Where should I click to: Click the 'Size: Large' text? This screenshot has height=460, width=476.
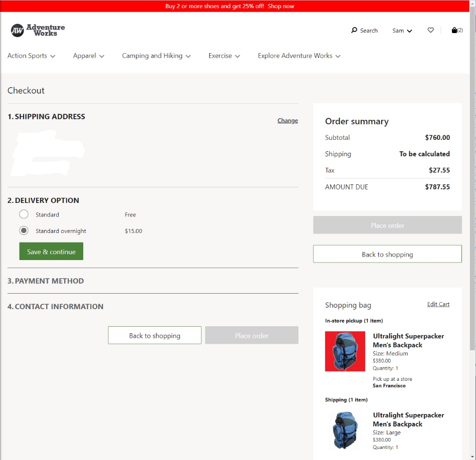click(387, 433)
